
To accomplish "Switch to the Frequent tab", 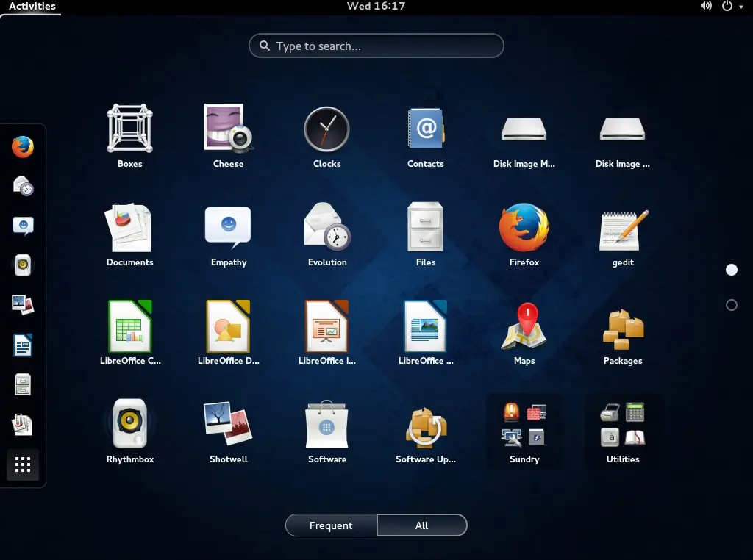I will point(331,525).
